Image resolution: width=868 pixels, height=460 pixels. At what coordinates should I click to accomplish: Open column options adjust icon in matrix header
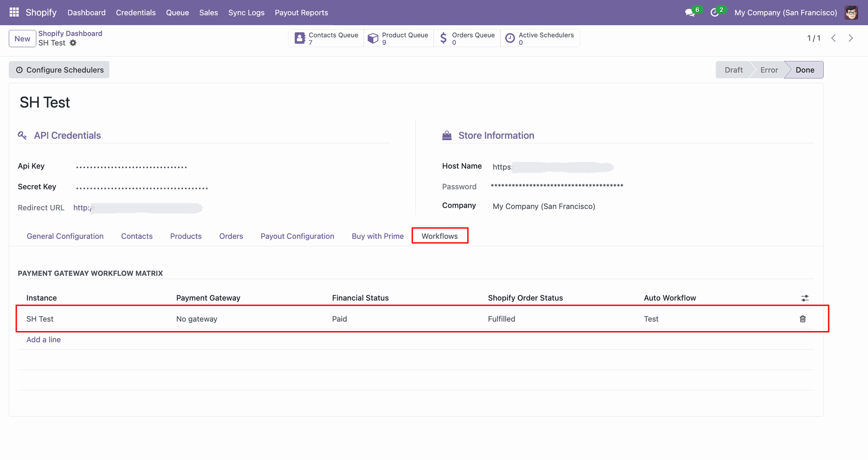(x=805, y=298)
